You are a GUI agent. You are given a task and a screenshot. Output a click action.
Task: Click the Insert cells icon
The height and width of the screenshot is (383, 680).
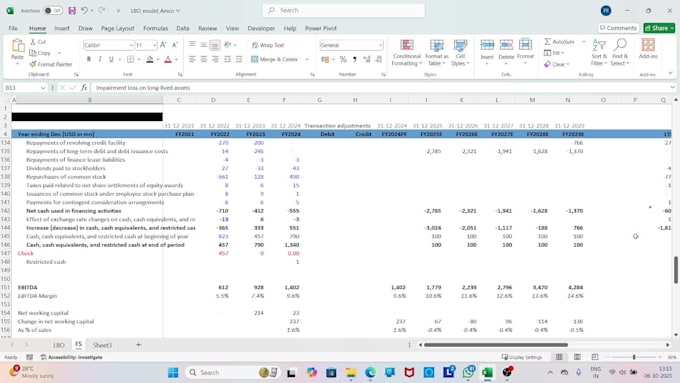coord(487,45)
